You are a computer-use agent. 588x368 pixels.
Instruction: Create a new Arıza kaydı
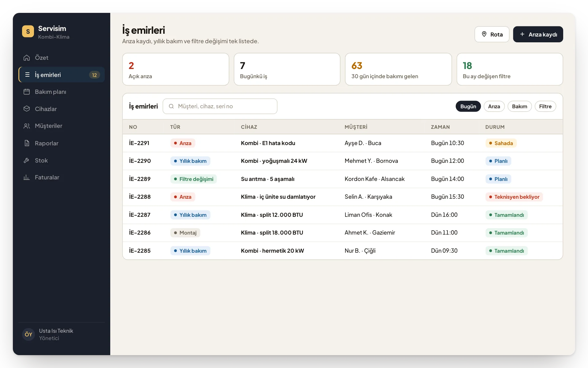click(538, 34)
